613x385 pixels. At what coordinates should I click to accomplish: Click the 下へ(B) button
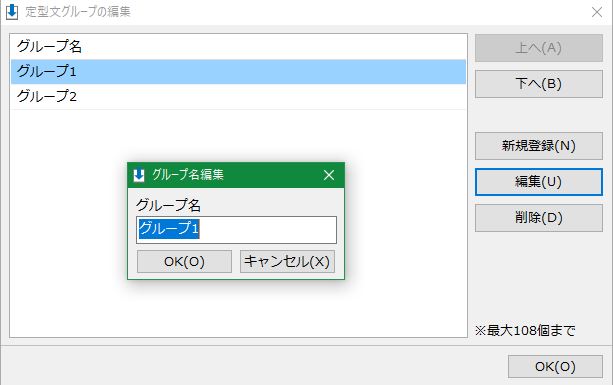point(539,84)
